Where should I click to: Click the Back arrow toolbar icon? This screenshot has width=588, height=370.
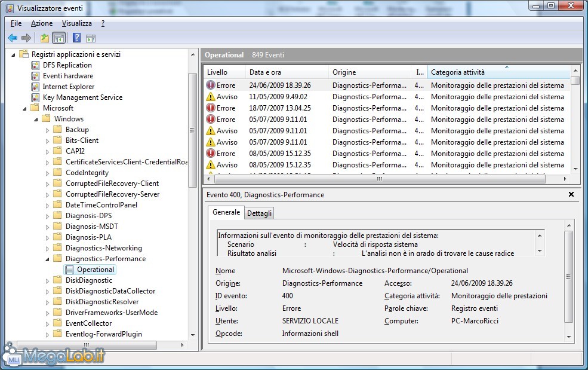[13, 38]
